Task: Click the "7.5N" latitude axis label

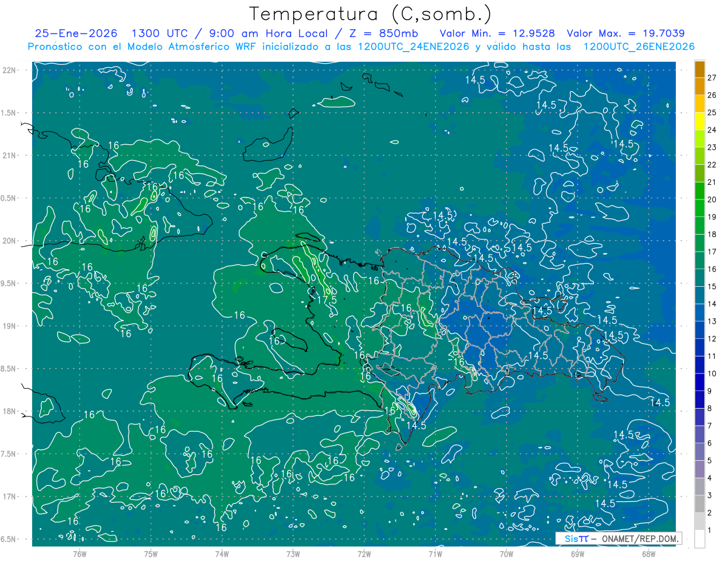Action: pos(9,454)
